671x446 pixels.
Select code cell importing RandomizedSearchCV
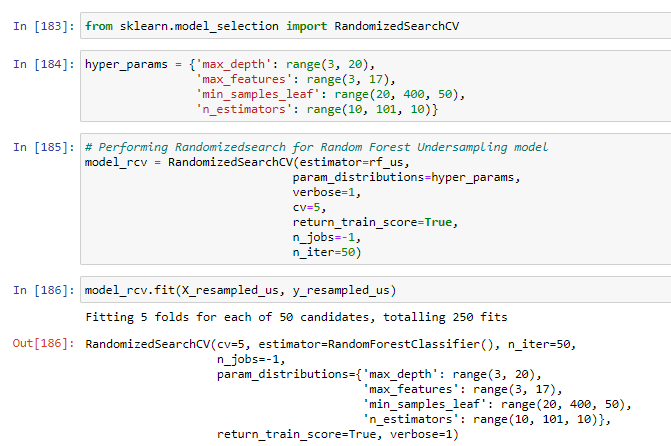(376, 26)
